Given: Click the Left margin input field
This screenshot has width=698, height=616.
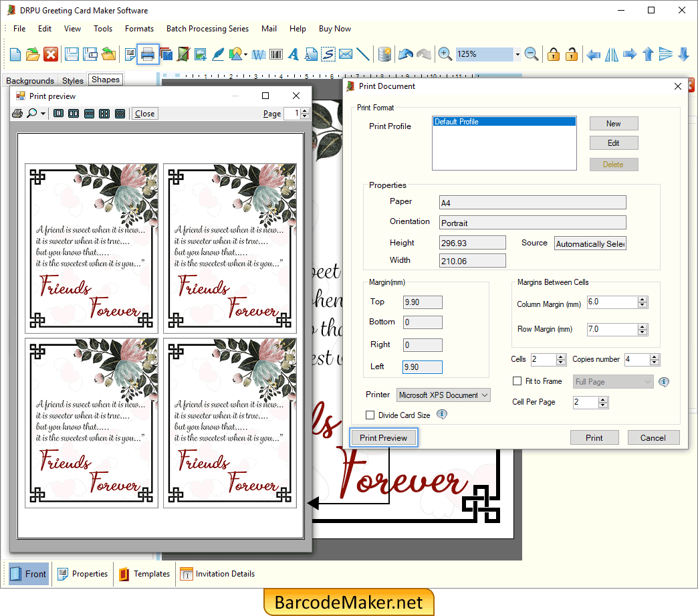Looking at the screenshot, I should click(423, 367).
